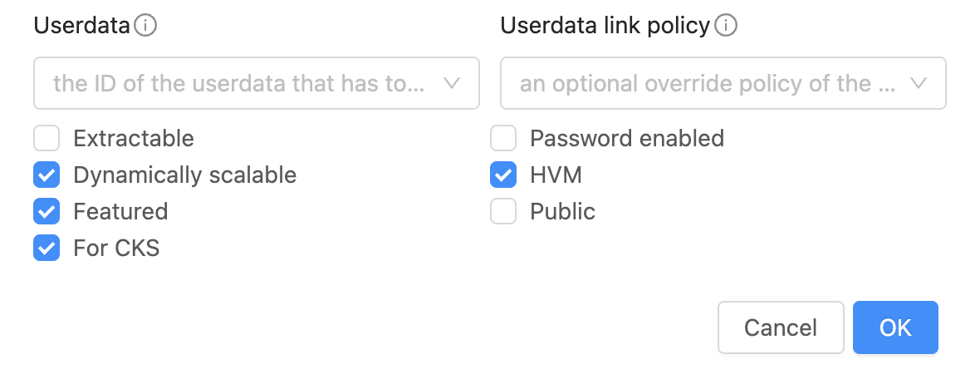The width and height of the screenshot is (980, 384).
Task: Click the 'Userdata link policy' field label
Action: pos(605,26)
